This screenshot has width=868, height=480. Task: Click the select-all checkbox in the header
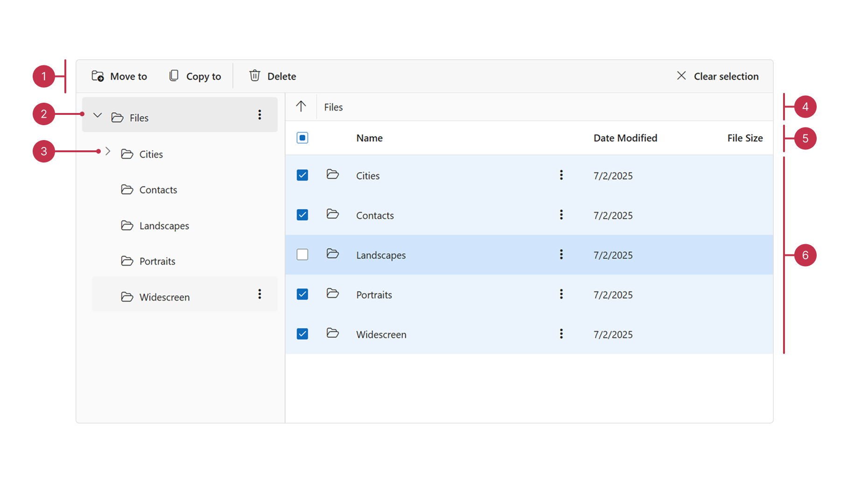click(x=302, y=137)
